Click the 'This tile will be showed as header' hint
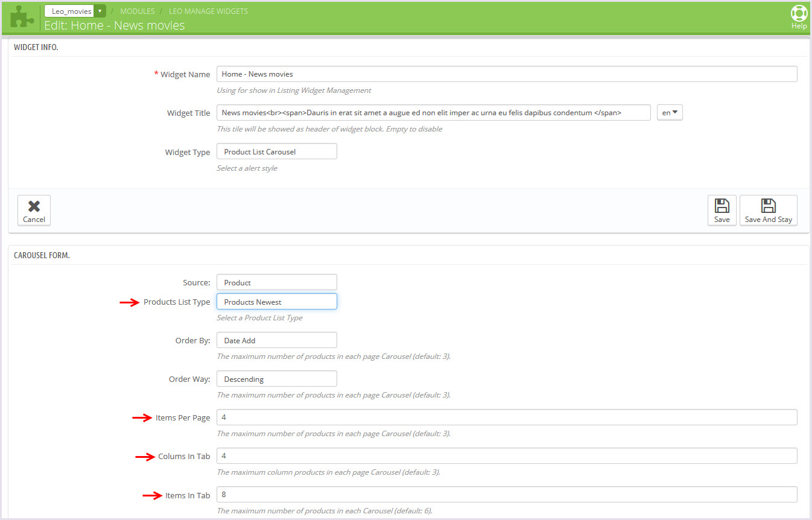 pyautogui.click(x=329, y=129)
